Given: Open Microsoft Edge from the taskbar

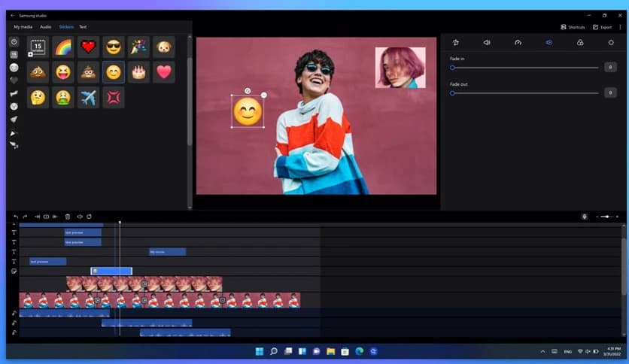Looking at the screenshot, I should tap(359, 351).
